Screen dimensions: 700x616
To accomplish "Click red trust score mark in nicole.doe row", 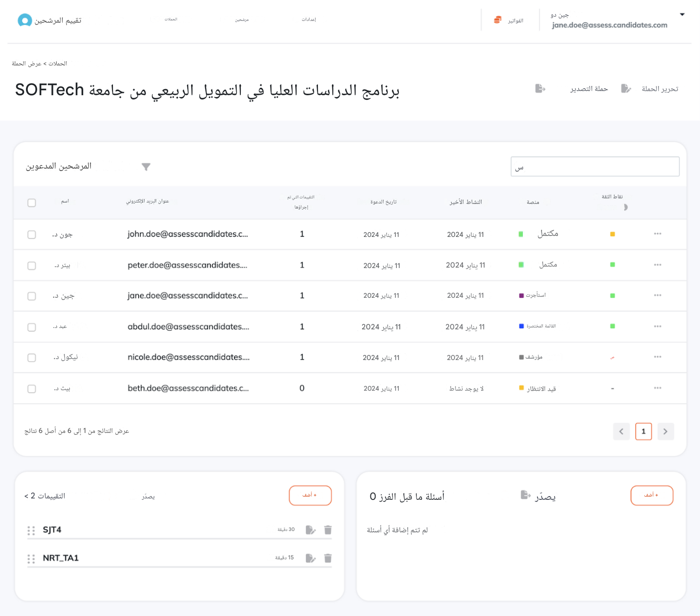I will coord(612,357).
